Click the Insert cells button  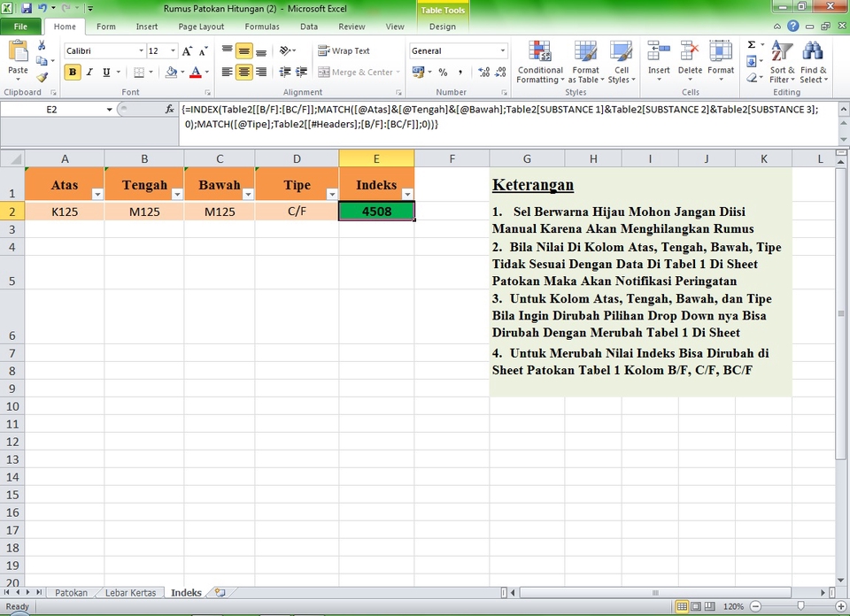click(x=659, y=62)
